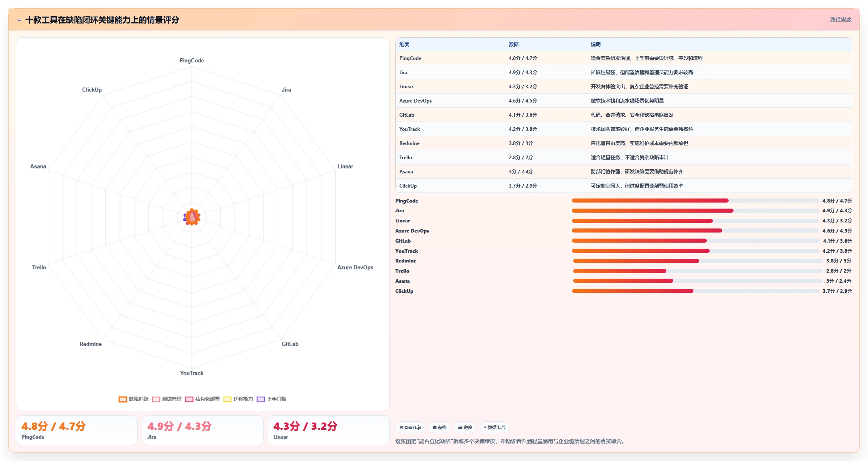The height and width of the screenshot is (461, 868).
Task: Click the 3.7分 / 2.9分 value beside the ClickUp bar
Action: tap(837, 291)
